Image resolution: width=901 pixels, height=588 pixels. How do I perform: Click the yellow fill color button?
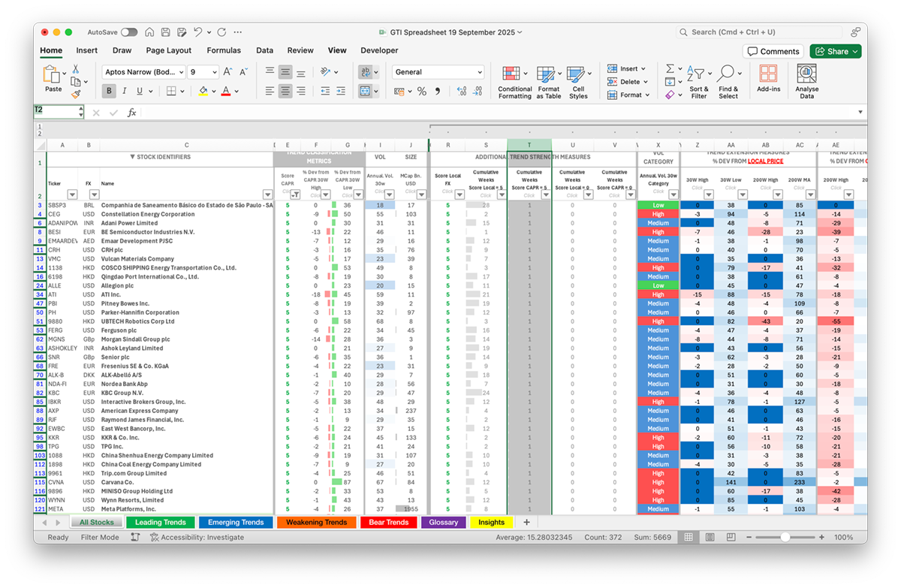pyautogui.click(x=203, y=92)
